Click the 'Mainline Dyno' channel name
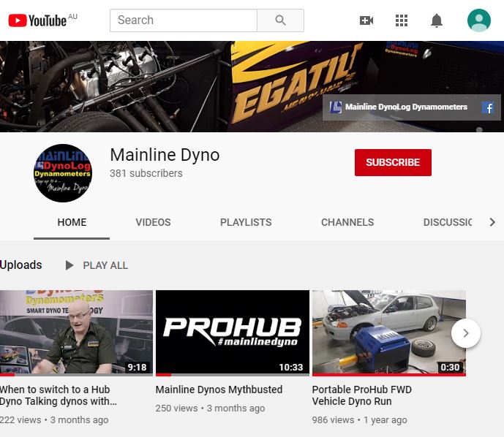 [165, 155]
